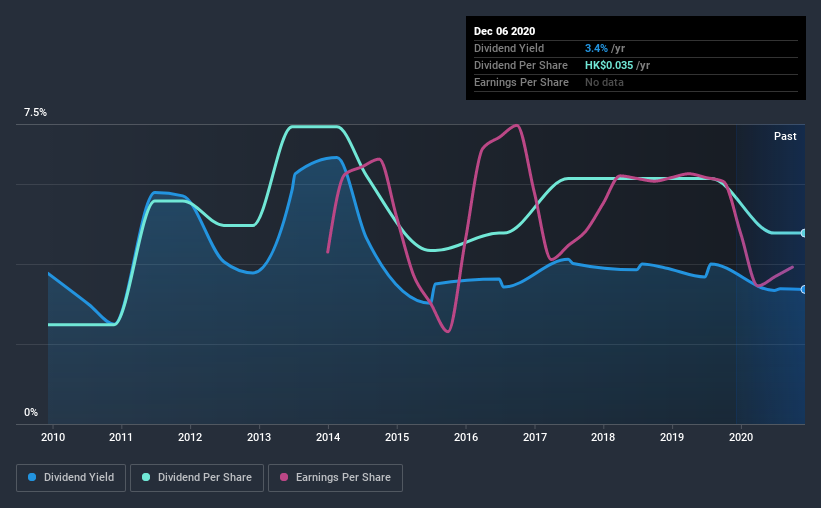Click the Dec 06 2020 tooltip date
The image size is (821, 508).
[x=504, y=31]
